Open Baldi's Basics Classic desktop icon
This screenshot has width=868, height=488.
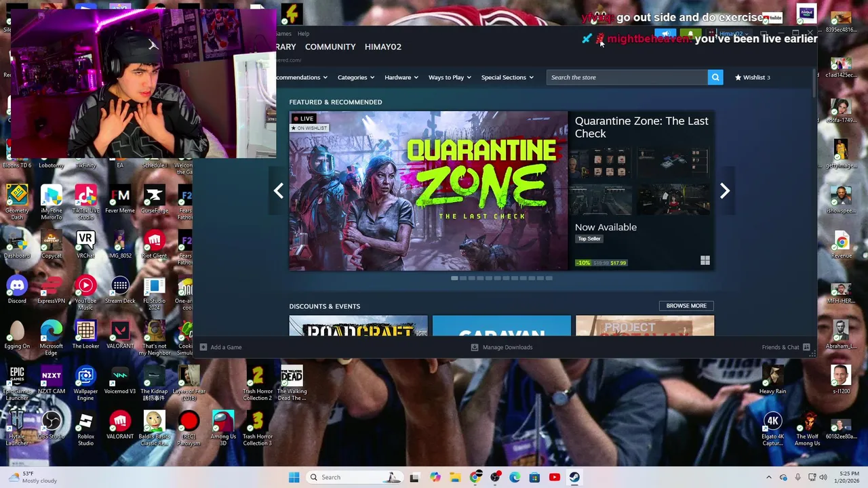tap(154, 429)
